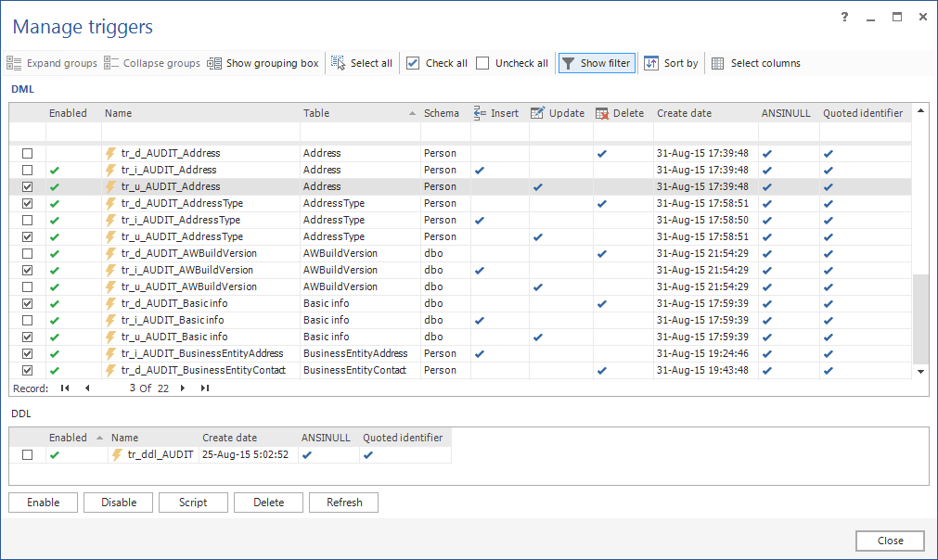Click enabled green checkmark of tr_ddl_AUDIT
Image resolution: width=938 pixels, height=560 pixels.
click(x=55, y=455)
